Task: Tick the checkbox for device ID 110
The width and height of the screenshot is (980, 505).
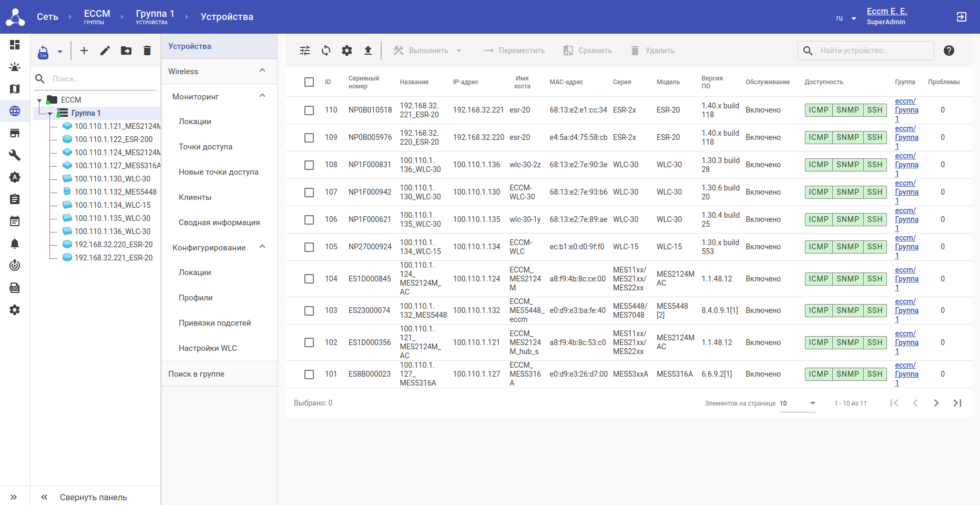Action: (x=309, y=110)
